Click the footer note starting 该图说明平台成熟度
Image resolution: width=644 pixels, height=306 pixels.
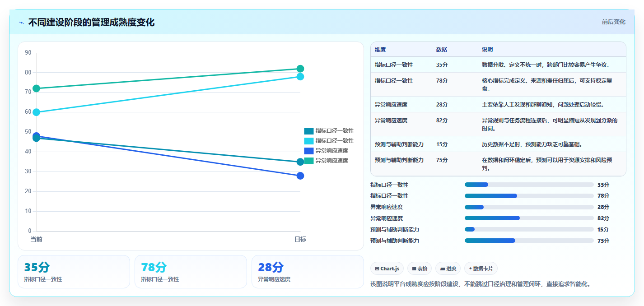[x=481, y=284]
